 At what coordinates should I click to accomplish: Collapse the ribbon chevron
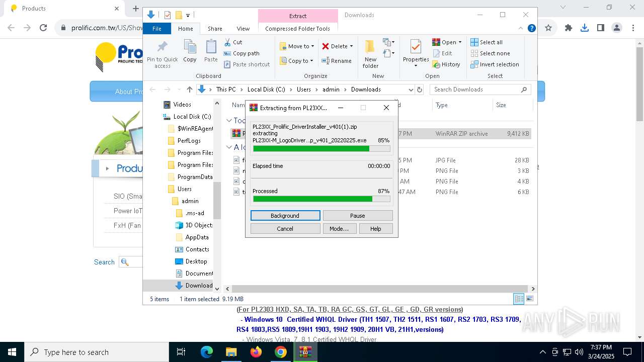[x=521, y=29]
